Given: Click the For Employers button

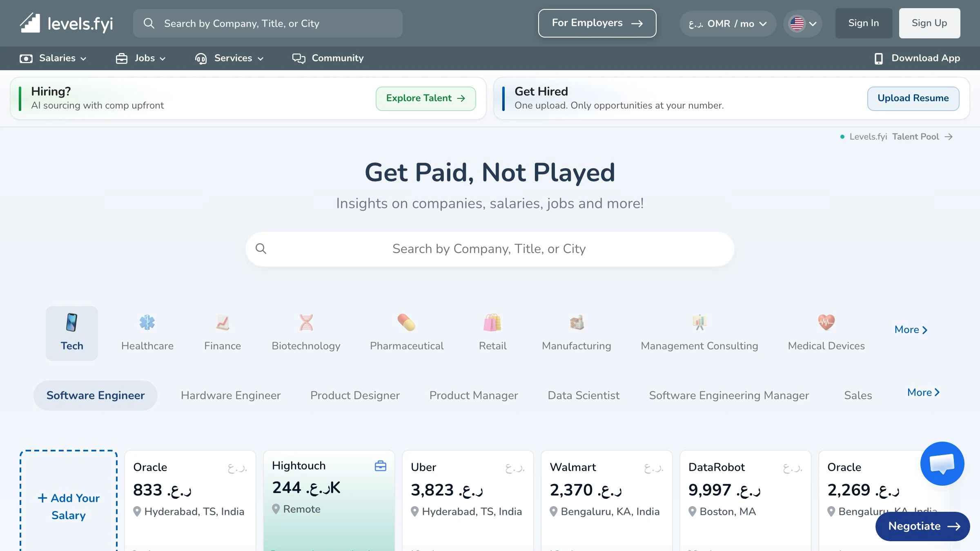Looking at the screenshot, I should pos(597,23).
